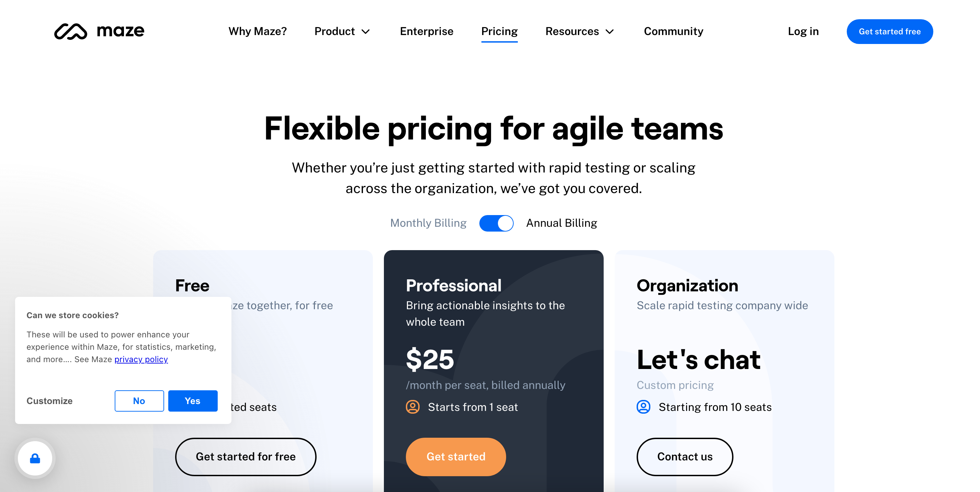
Task: Click the orange seat icon in Professional
Action: point(413,407)
